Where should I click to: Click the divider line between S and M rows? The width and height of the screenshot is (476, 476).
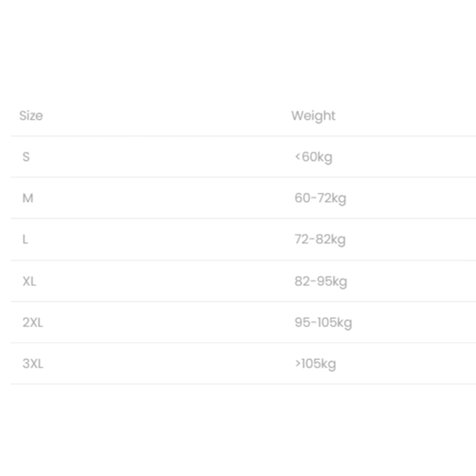point(238,177)
